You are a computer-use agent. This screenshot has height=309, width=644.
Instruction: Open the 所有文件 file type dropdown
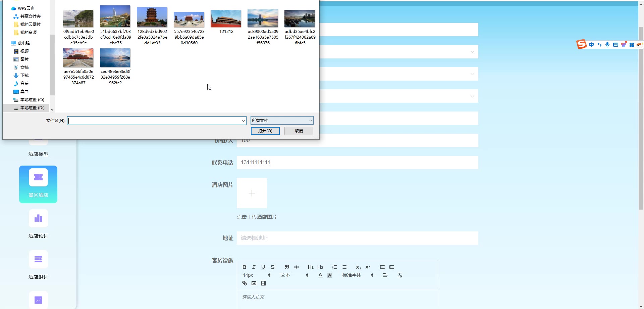pyautogui.click(x=282, y=121)
